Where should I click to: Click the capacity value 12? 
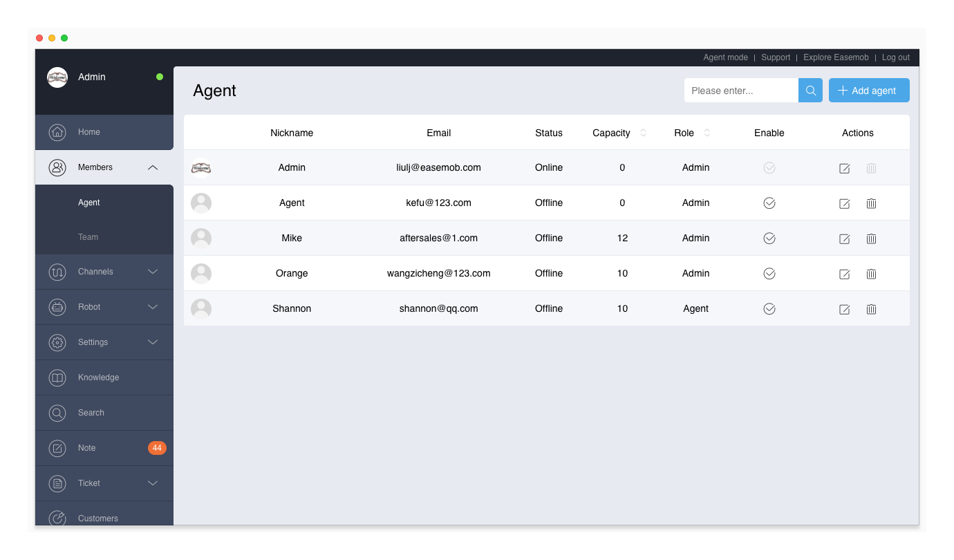(622, 238)
